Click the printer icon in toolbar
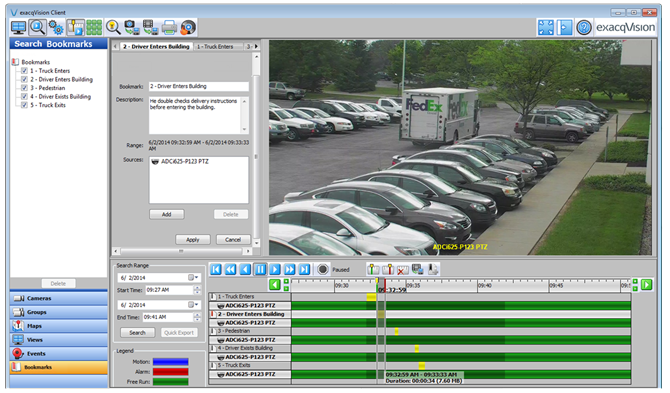 169,28
